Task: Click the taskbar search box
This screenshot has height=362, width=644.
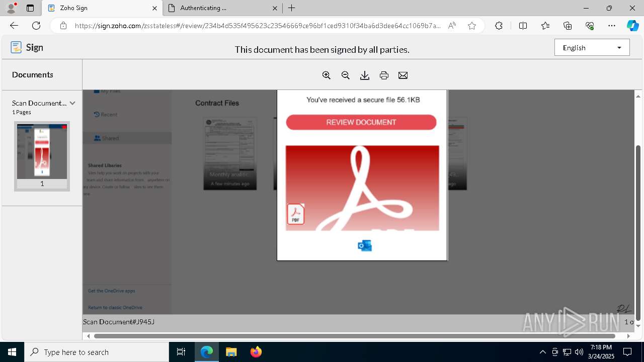Action: click(x=97, y=352)
